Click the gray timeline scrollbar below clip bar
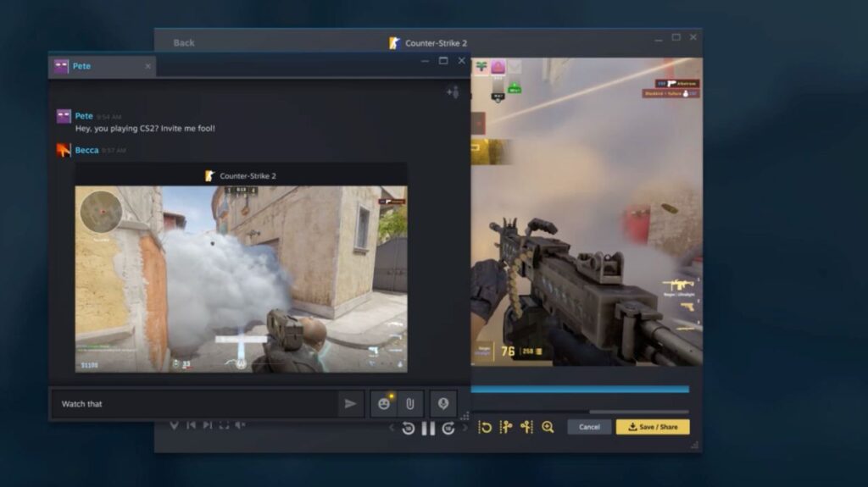 639,411
